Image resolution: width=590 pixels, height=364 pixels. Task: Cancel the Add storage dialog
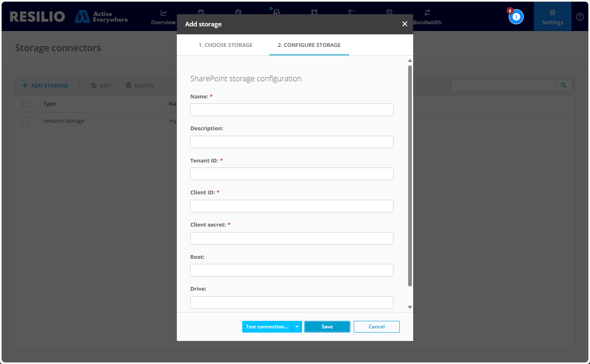(376, 326)
